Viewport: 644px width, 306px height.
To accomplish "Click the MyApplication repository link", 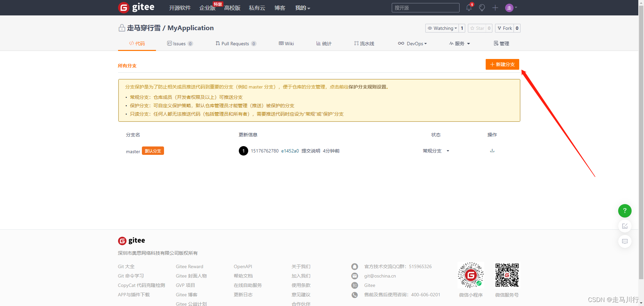I will 191,28.
